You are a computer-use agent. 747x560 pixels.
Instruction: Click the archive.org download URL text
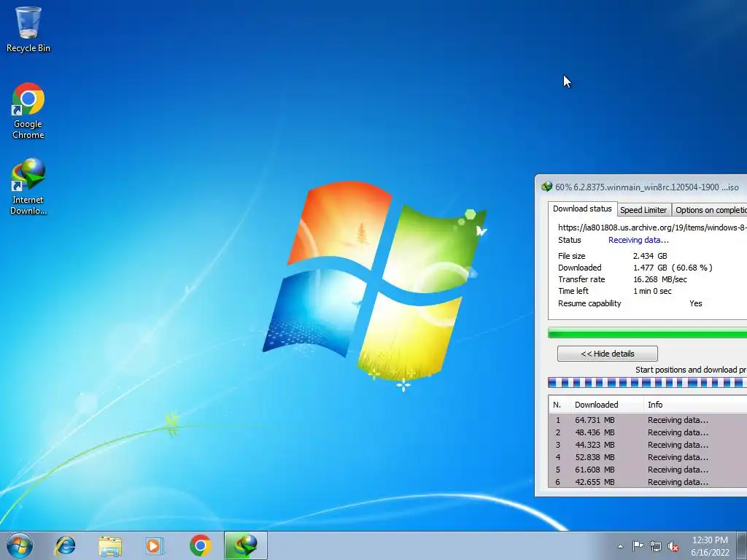click(x=652, y=227)
